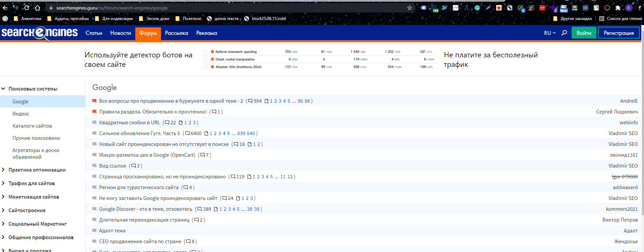Viewport: 644px width, 252px height.
Task: Switch to the Новости tab
Action: (x=120, y=33)
